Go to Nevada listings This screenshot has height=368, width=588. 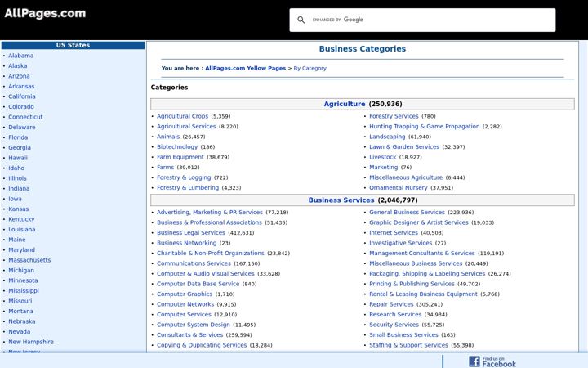tap(19, 331)
